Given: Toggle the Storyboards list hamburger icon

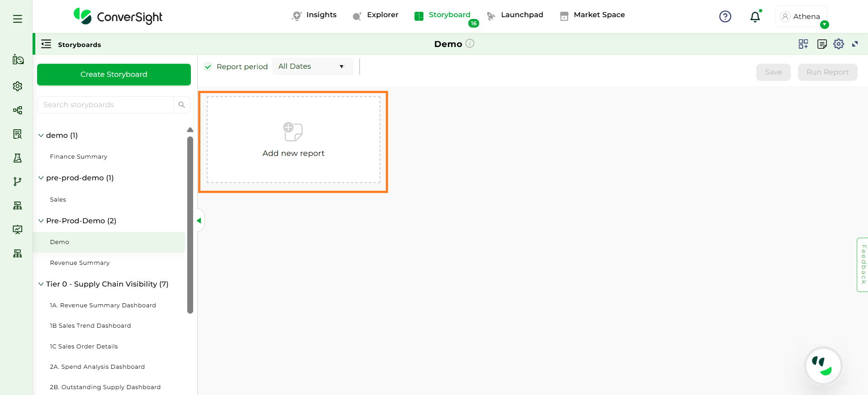Looking at the screenshot, I should [46, 44].
